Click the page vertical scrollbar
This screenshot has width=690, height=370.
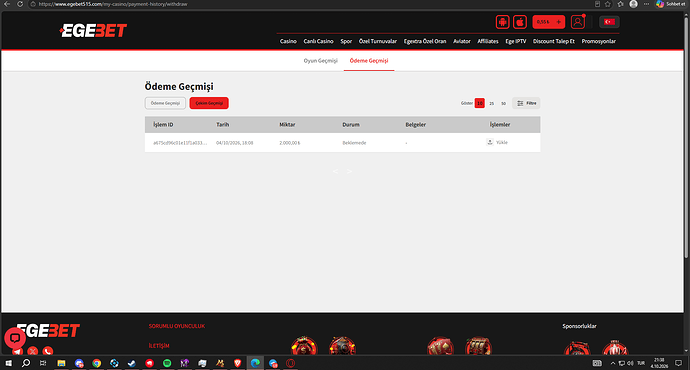(686, 138)
